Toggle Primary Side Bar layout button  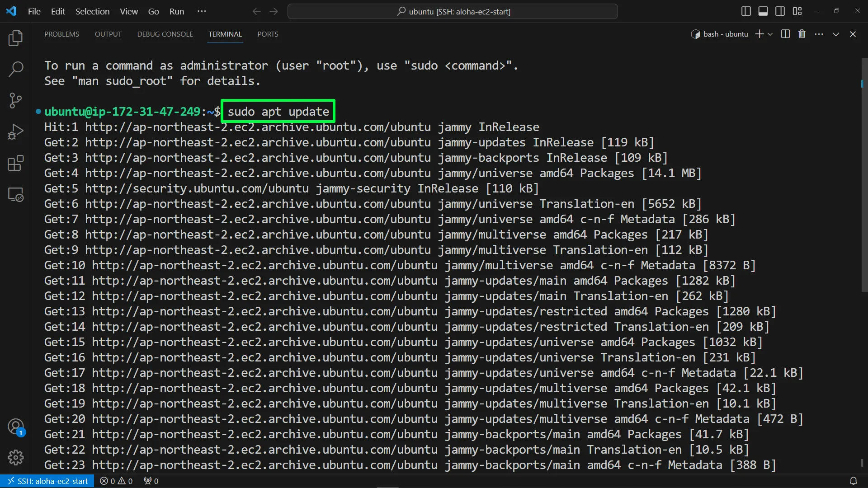click(746, 11)
